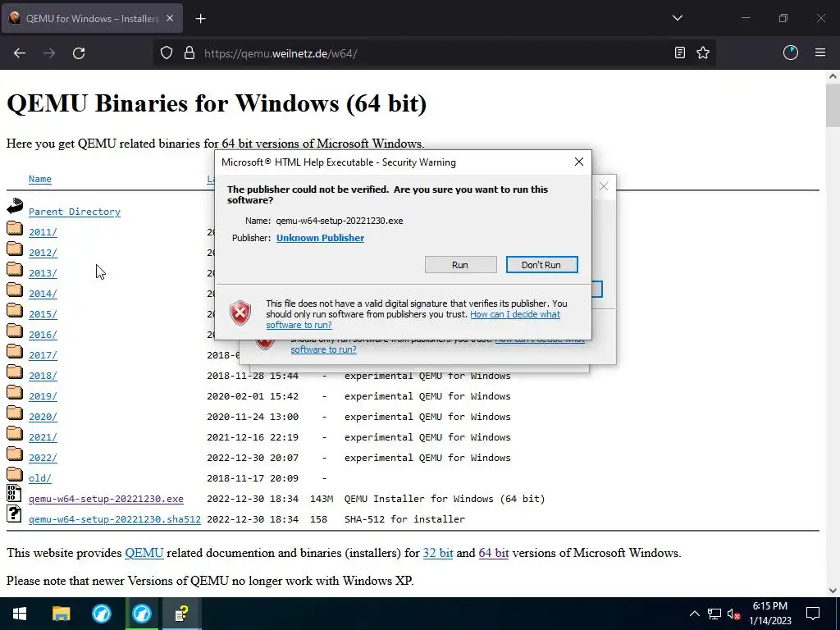Image resolution: width=840 pixels, height=630 pixels.
Task: Open the 2011/ folder link
Action: pyautogui.click(x=43, y=232)
